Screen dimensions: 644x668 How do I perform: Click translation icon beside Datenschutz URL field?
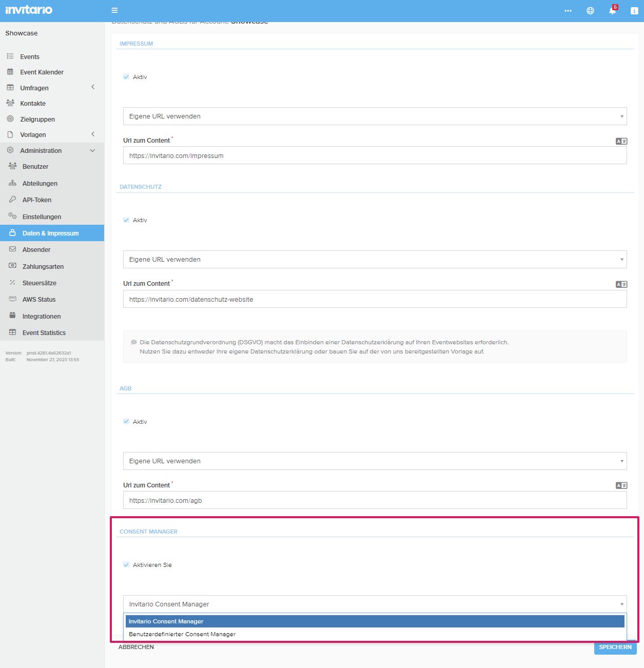tap(621, 284)
